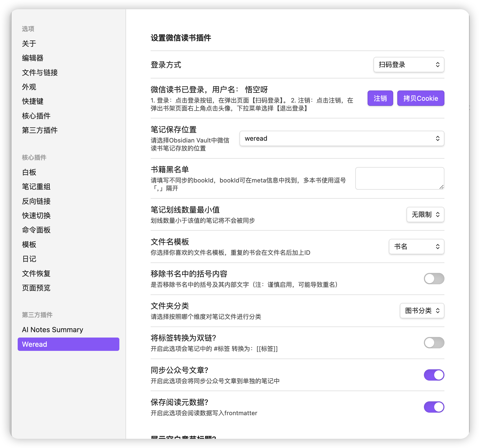Toggle 移除书名中的括号内容 switch
This screenshot has height=448, width=479.
pyautogui.click(x=434, y=279)
